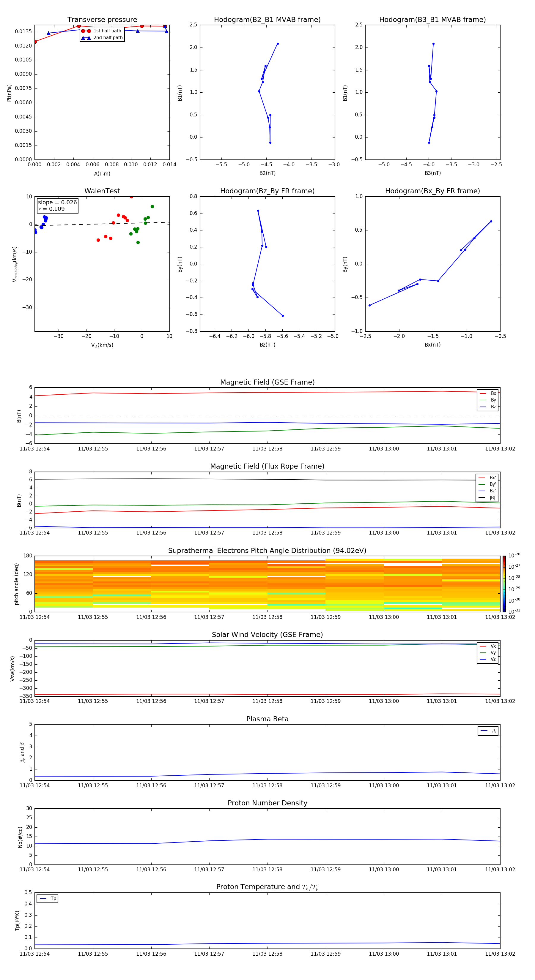
Task: Click the 'Magnetic Field (Flux Rope Frame)' title
Action: pyautogui.click(x=267, y=467)
